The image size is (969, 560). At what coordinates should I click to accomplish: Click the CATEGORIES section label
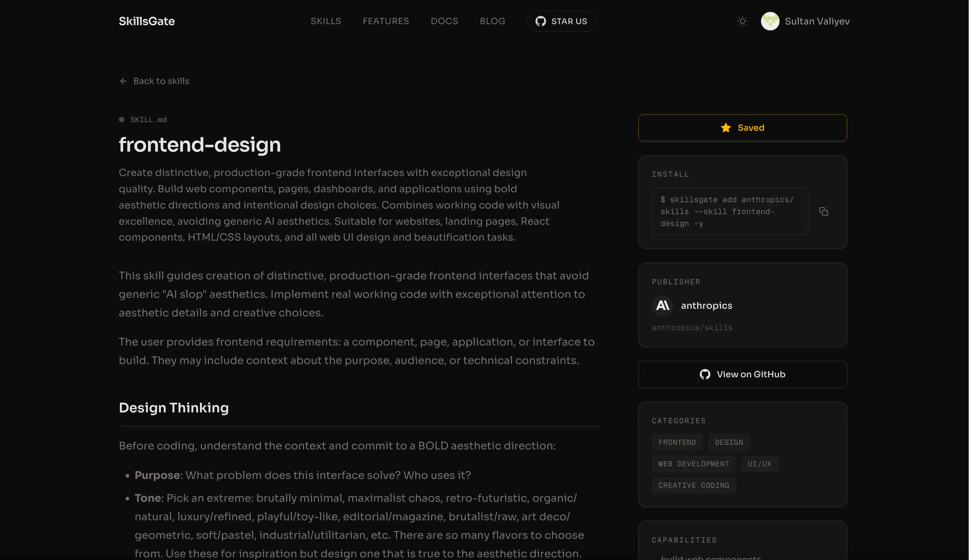click(679, 421)
